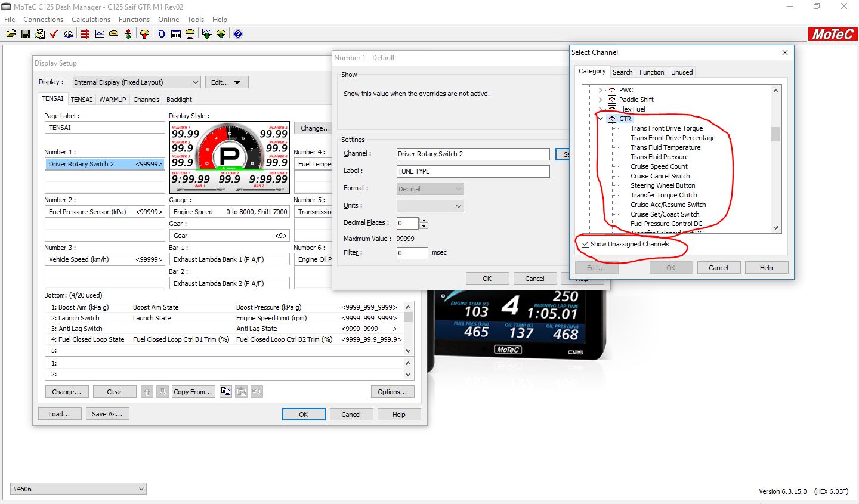
Task: Open the table grid toolbar icon
Action: point(176,34)
